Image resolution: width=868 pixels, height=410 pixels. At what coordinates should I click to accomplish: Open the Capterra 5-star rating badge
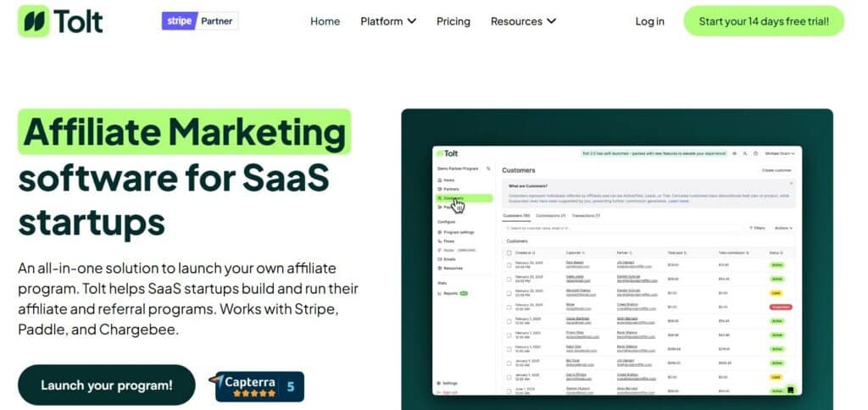pyautogui.click(x=259, y=386)
